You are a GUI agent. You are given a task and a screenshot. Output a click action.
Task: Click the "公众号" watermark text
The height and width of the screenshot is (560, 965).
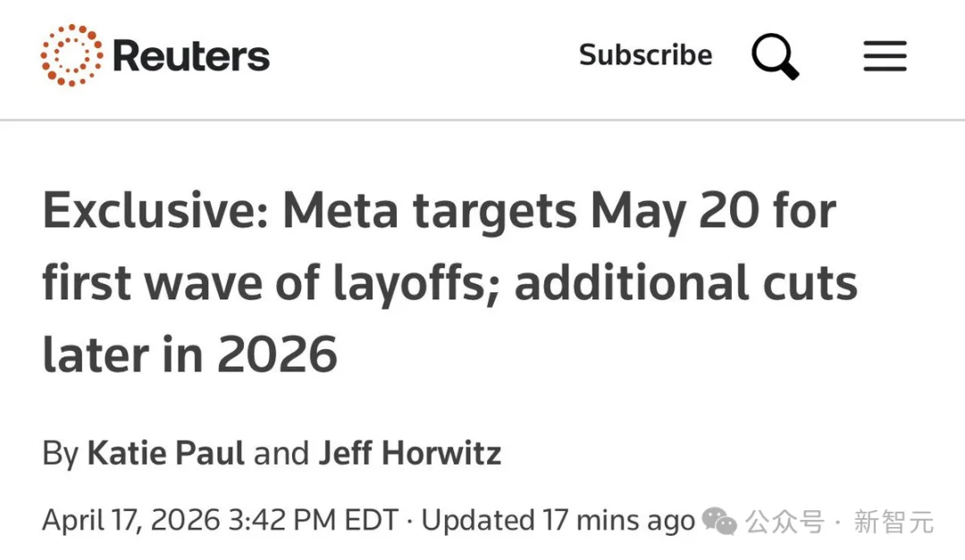(785, 522)
